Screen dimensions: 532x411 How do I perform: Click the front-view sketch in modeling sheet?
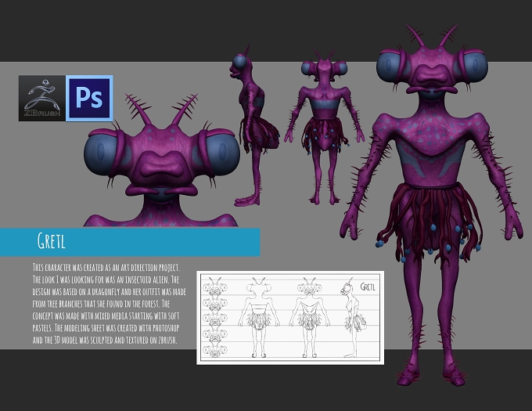(310, 317)
